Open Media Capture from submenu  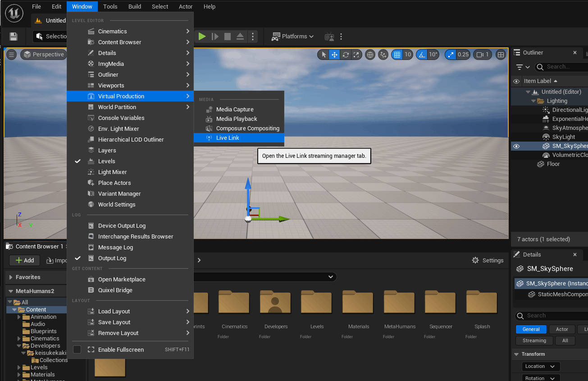click(x=239, y=110)
